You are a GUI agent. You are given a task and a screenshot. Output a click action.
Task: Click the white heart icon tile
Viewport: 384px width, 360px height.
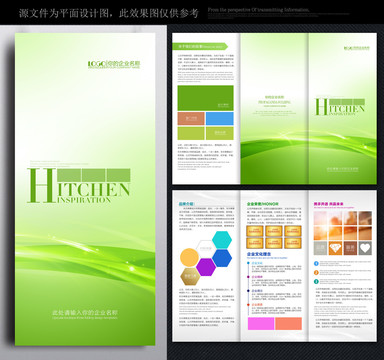point(365,248)
